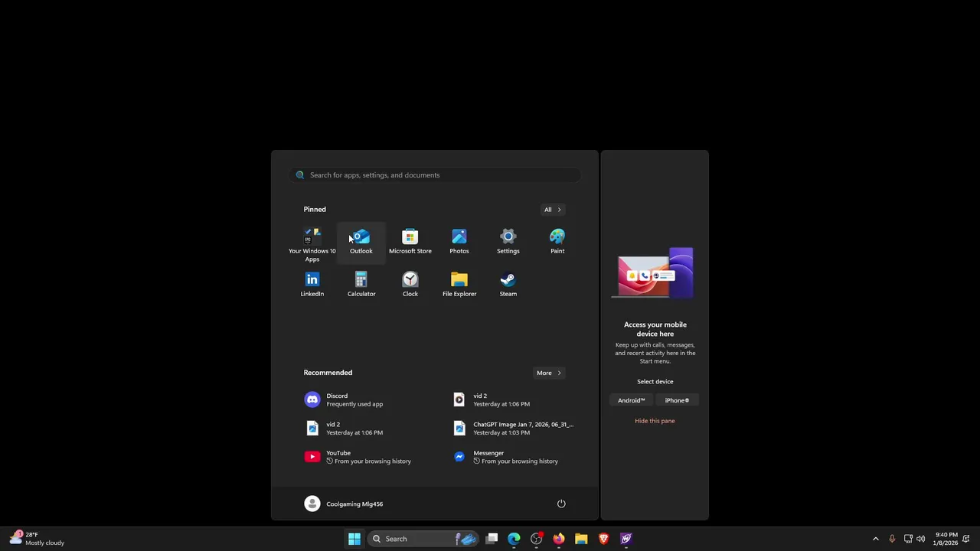Show hidden system tray icons chevron

point(876,539)
